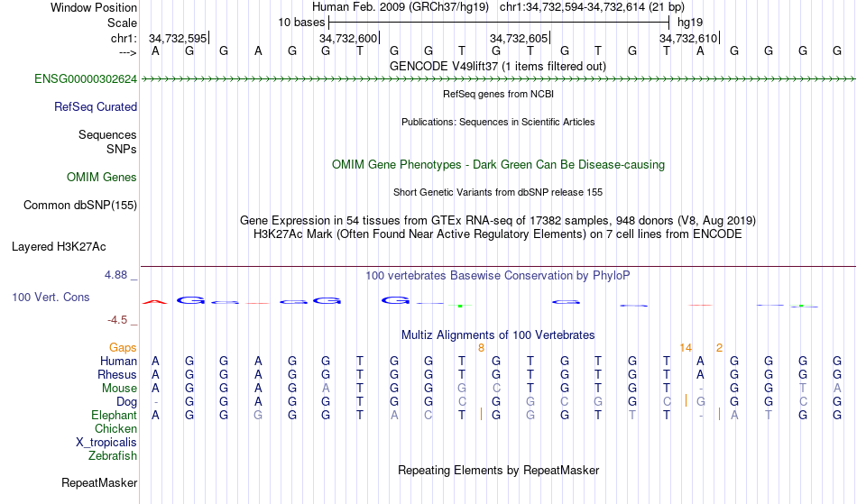857x504 pixels.
Task: Click the 34,732,600 ruler position
Action: [x=349, y=38]
